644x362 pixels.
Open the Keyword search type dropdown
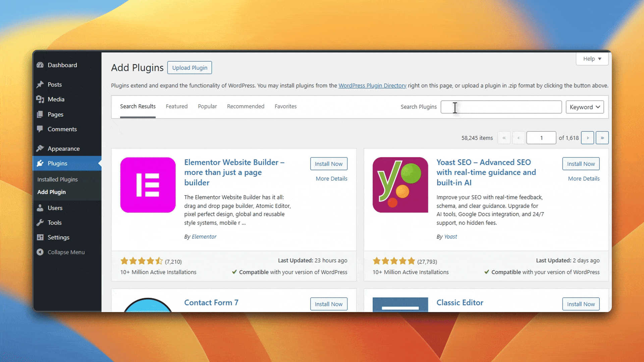pos(585,107)
